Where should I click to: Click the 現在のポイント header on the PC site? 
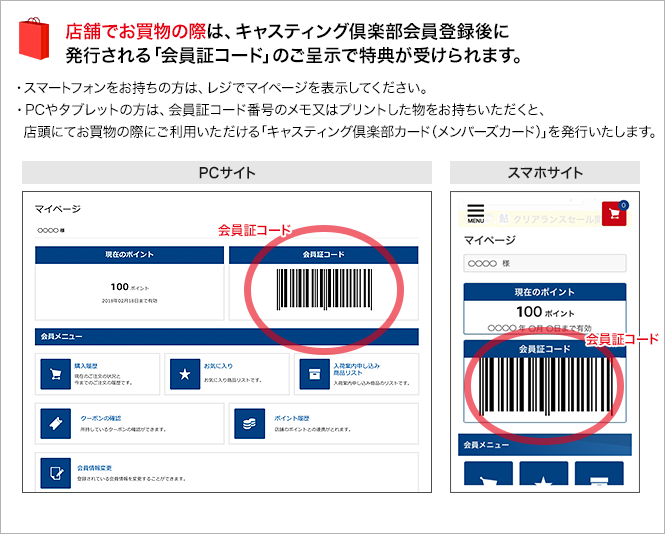click(129, 254)
